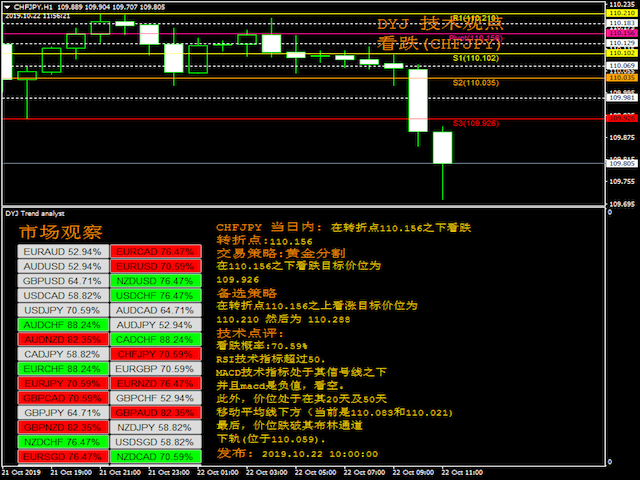Viewport: 640px width, 480px height.
Task: Click the red GBPAUD 82.35% button
Action: coord(155,412)
